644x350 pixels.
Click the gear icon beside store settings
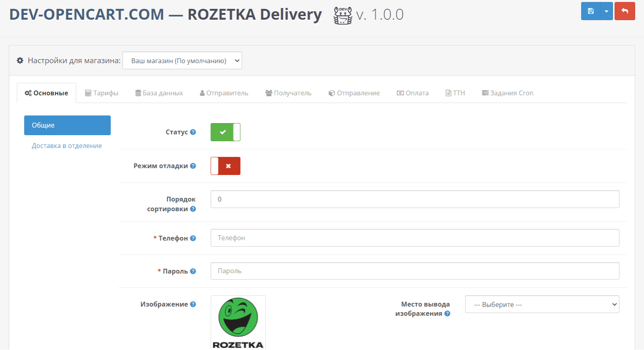coord(20,61)
